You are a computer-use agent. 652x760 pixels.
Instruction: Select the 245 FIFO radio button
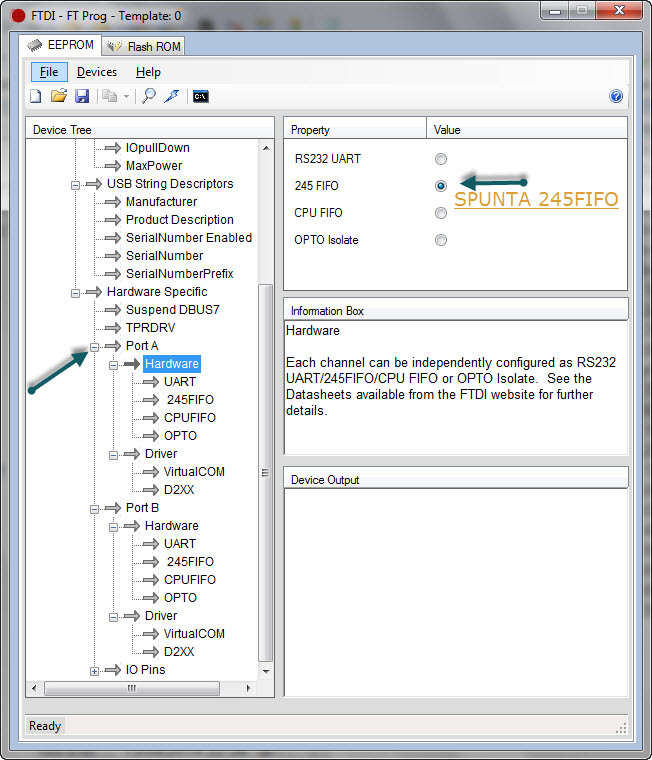pos(441,186)
